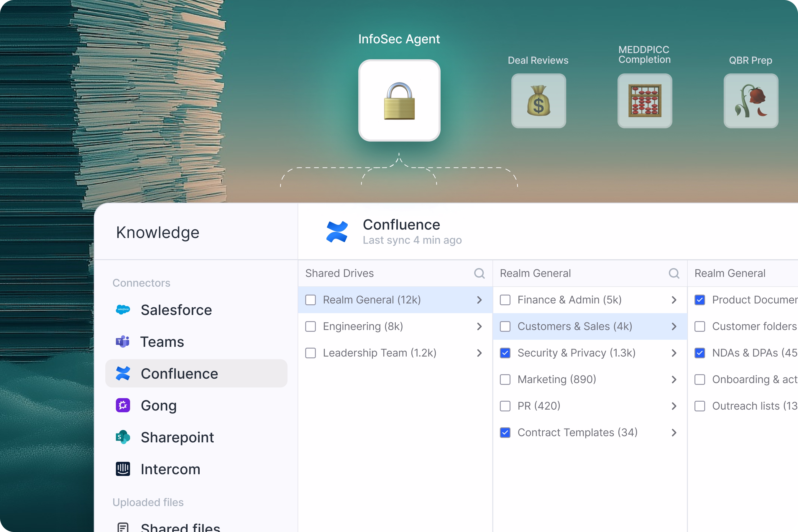Select the QBR Prep rose icon

tap(751, 101)
